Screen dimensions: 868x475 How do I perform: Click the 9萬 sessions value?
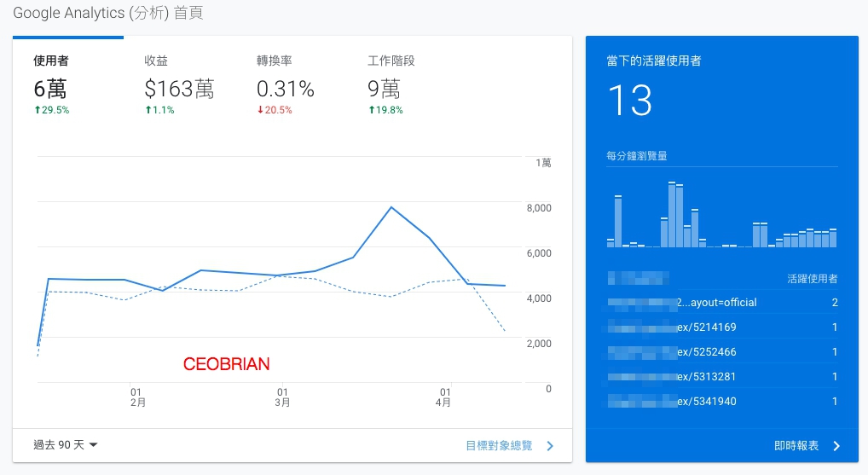[384, 89]
